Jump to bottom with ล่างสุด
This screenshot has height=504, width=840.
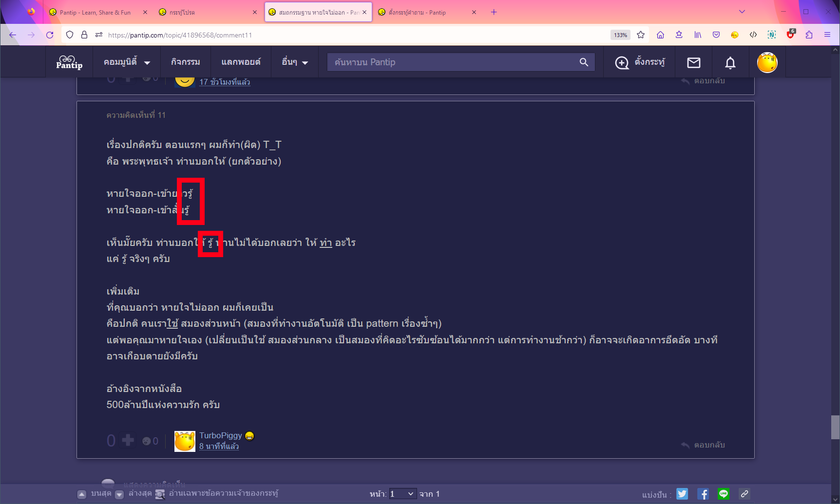[x=134, y=493]
